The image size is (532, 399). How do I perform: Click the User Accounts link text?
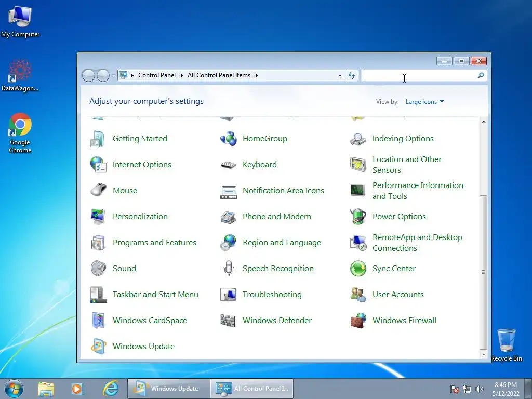tap(398, 295)
